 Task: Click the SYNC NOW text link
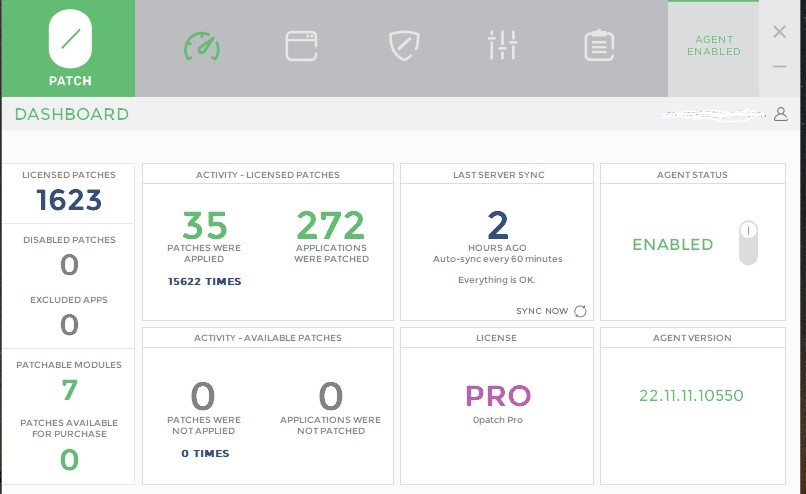click(542, 311)
